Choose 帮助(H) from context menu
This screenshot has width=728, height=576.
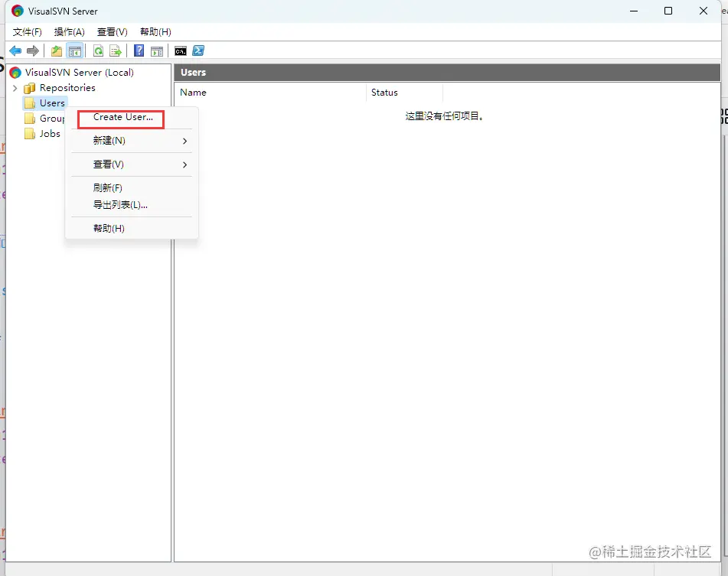[x=132, y=228]
